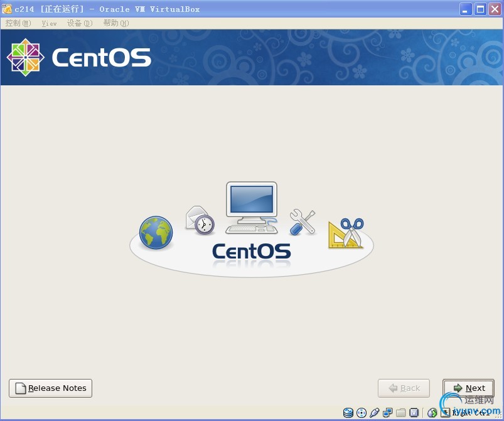504x421 pixels.
Task: Click the mouse integration globe icon
Action: point(432,413)
